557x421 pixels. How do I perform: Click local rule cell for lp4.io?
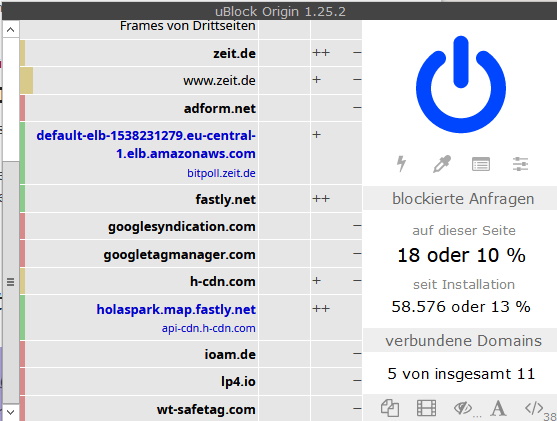[x=336, y=382]
